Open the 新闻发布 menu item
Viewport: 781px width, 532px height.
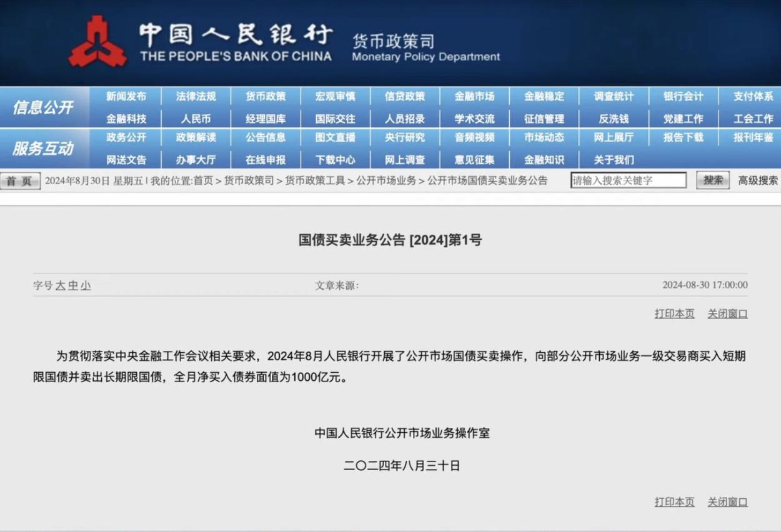[x=126, y=97]
